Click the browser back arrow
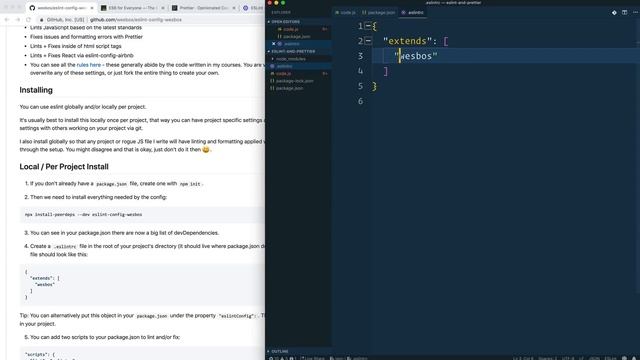Screen dimensions: 640x360 click(x=7, y=20)
